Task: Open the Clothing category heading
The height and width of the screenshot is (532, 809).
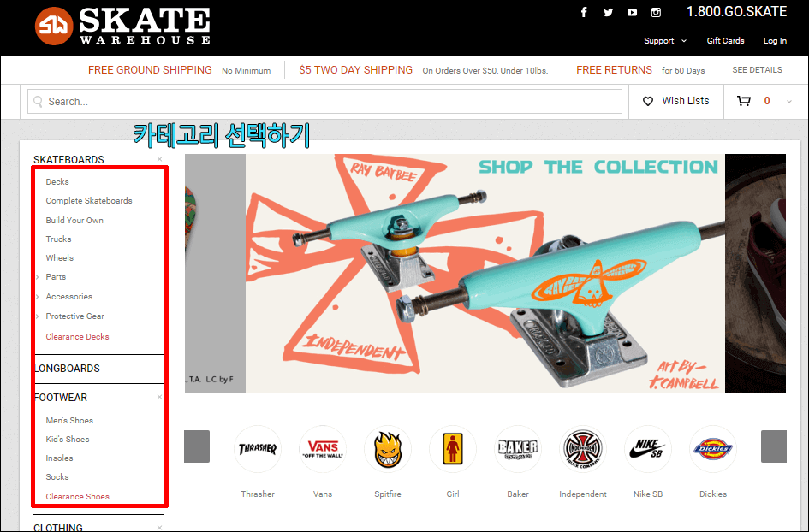Action: tap(58, 528)
